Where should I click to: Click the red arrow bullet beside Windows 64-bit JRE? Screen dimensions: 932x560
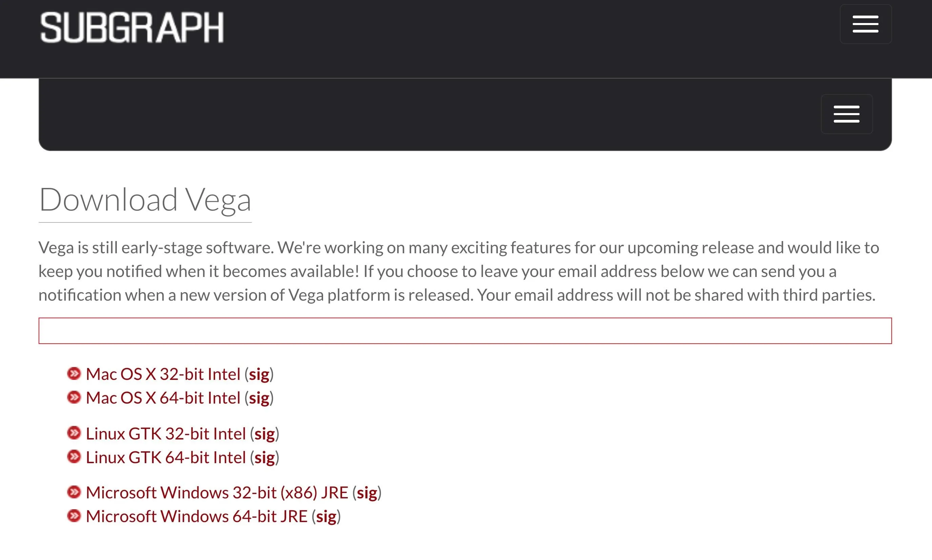74,516
